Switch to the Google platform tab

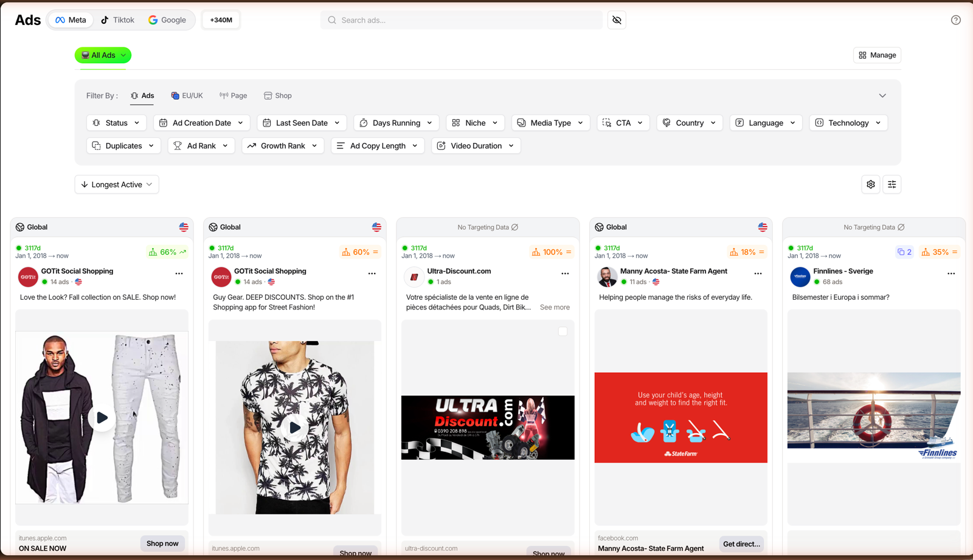click(167, 20)
